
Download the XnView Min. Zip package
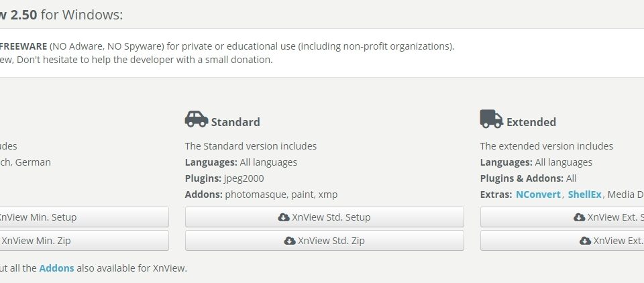point(85,241)
